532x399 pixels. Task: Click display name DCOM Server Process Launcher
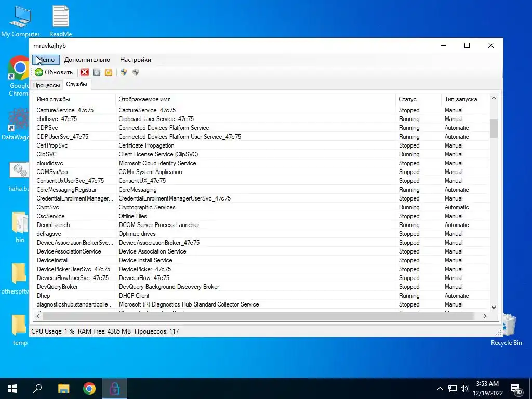(159, 224)
